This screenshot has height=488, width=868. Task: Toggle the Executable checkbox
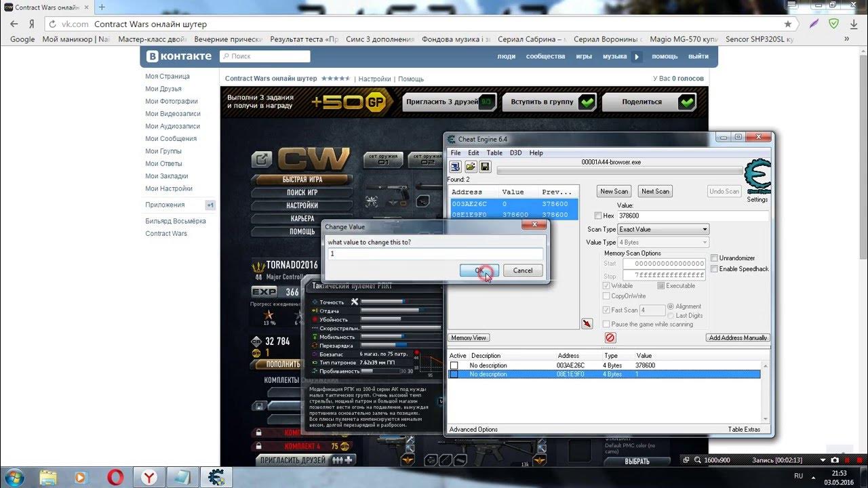[x=660, y=286]
